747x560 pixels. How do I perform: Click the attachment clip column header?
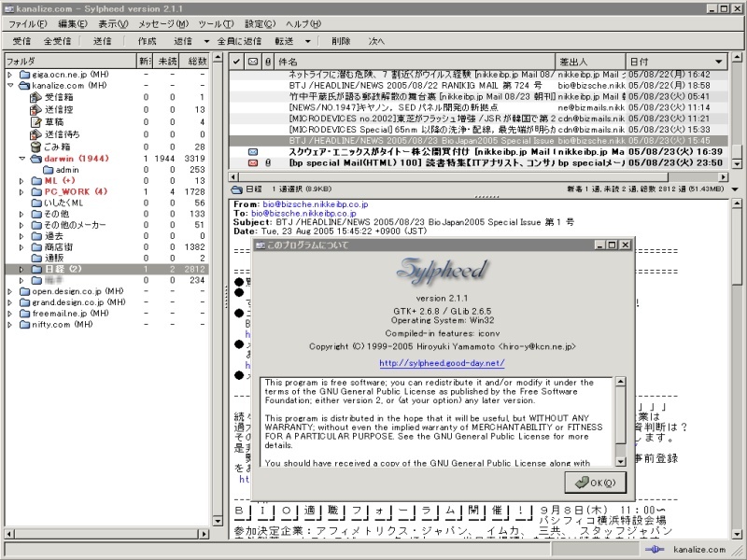point(268,62)
